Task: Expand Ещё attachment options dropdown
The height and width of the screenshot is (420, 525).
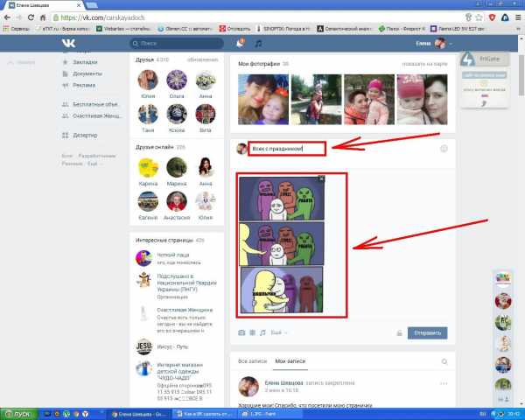Action: [x=278, y=332]
